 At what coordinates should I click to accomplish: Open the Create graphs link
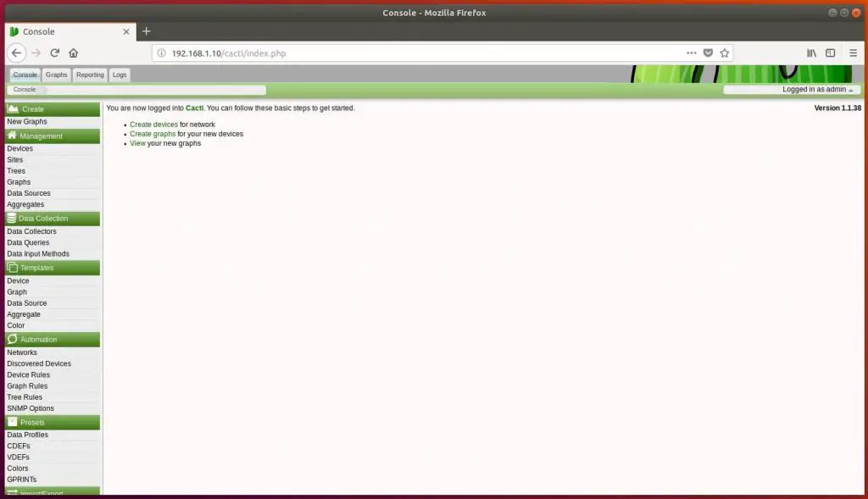click(x=153, y=134)
